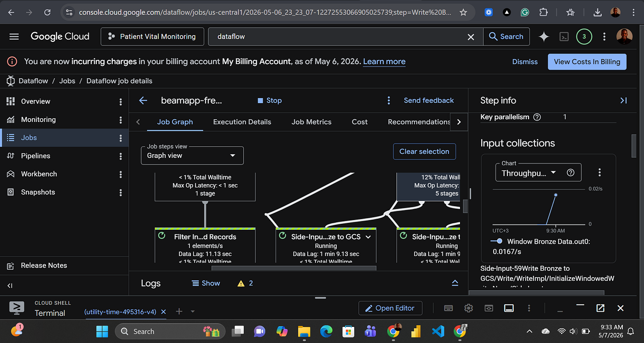
Task: Open the log warnings count icon
Action: pyautogui.click(x=241, y=283)
